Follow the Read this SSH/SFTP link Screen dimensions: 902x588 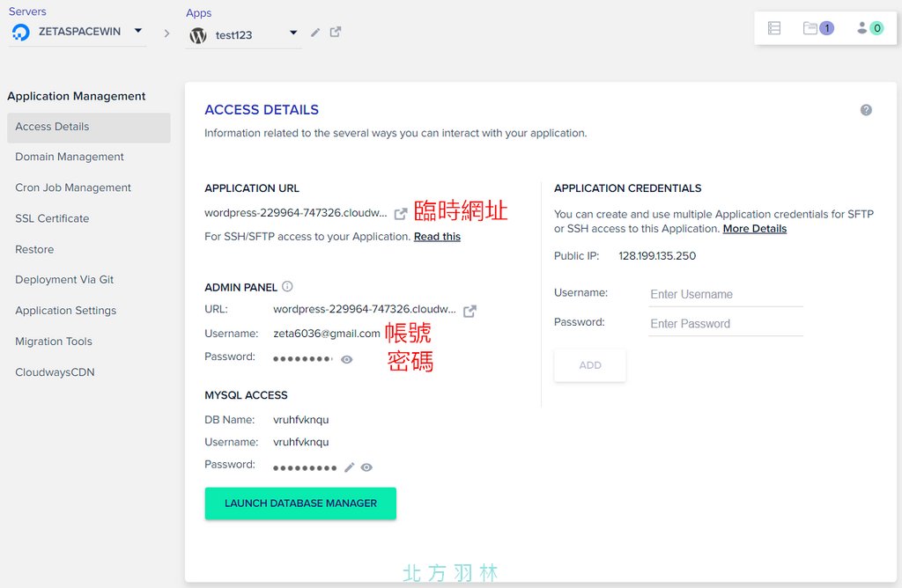click(437, 237)
